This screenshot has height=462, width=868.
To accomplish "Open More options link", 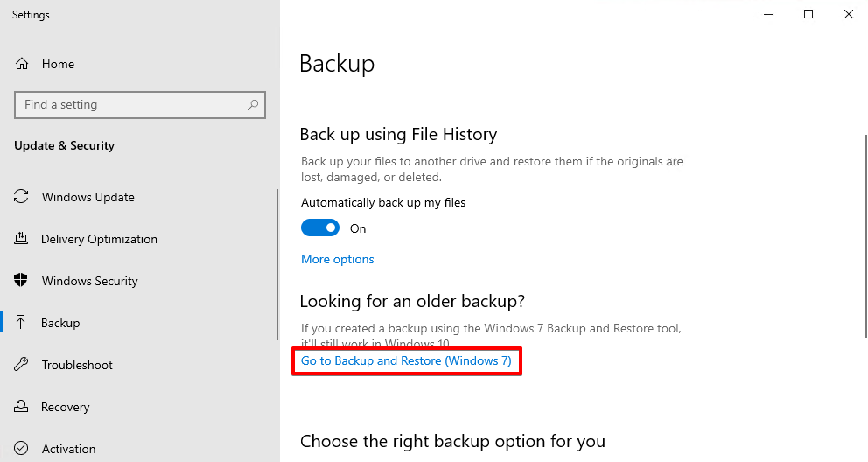I will pyautogui.click(x=338, y=259).
